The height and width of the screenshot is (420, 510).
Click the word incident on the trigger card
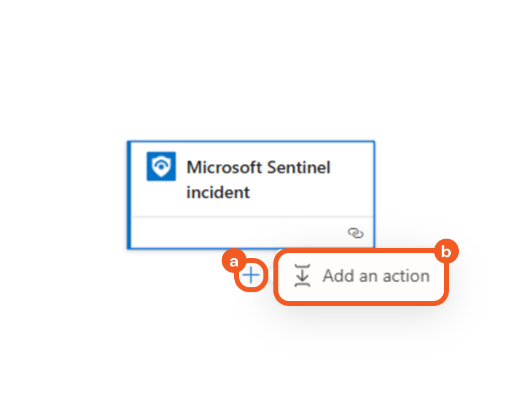[218, 193]
